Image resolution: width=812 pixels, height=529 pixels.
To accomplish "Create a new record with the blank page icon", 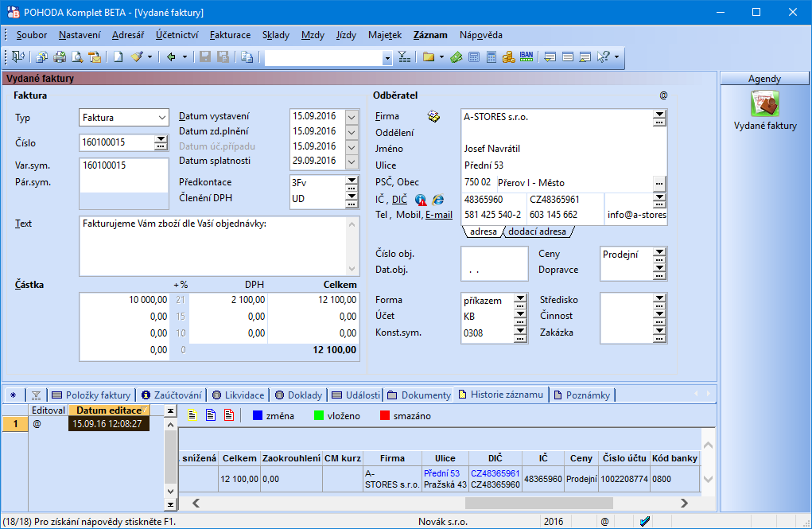I will click(118, 57).
